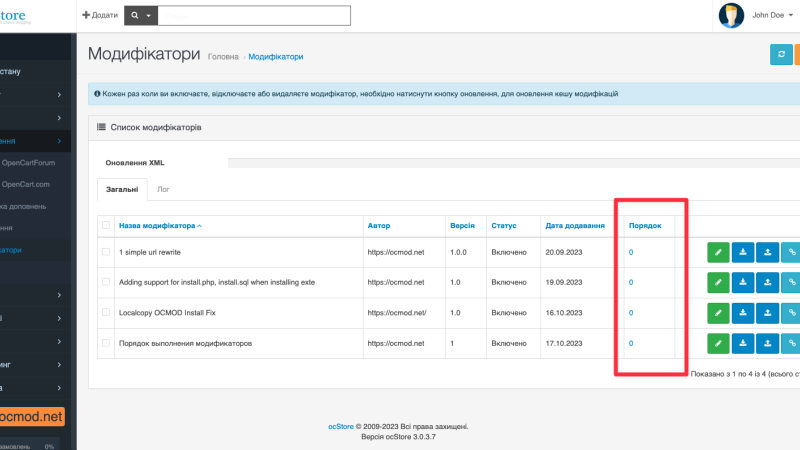Sort table by 'Порядок' column

645,226
